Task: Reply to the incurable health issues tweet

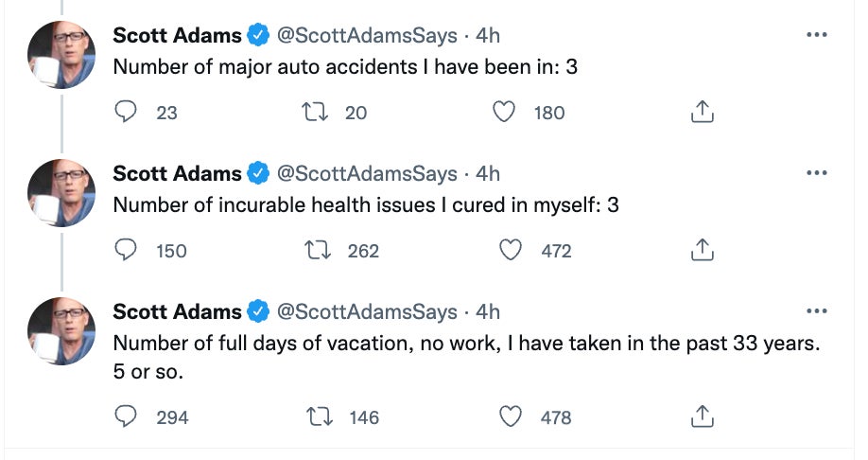Action: click(127, 251)
